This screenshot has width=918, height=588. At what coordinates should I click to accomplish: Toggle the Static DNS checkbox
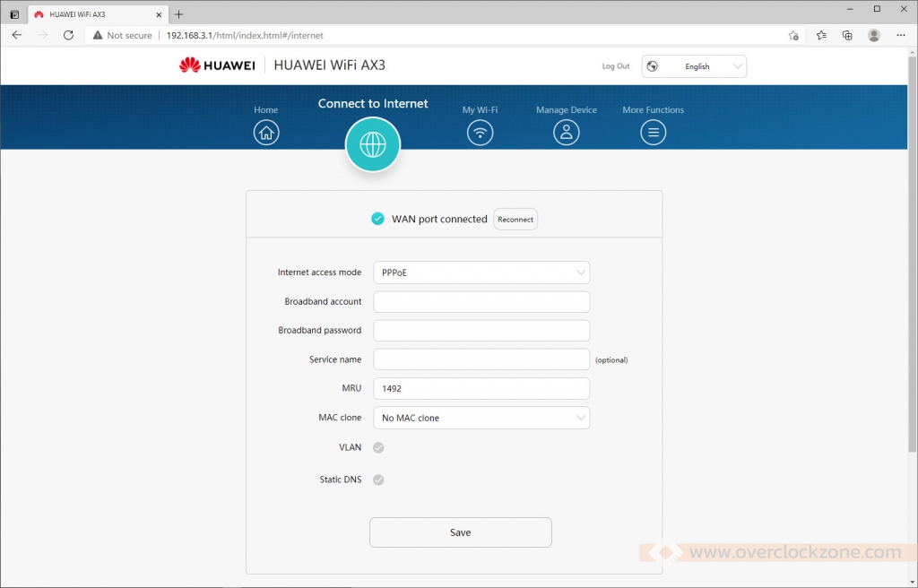point(378,480)
